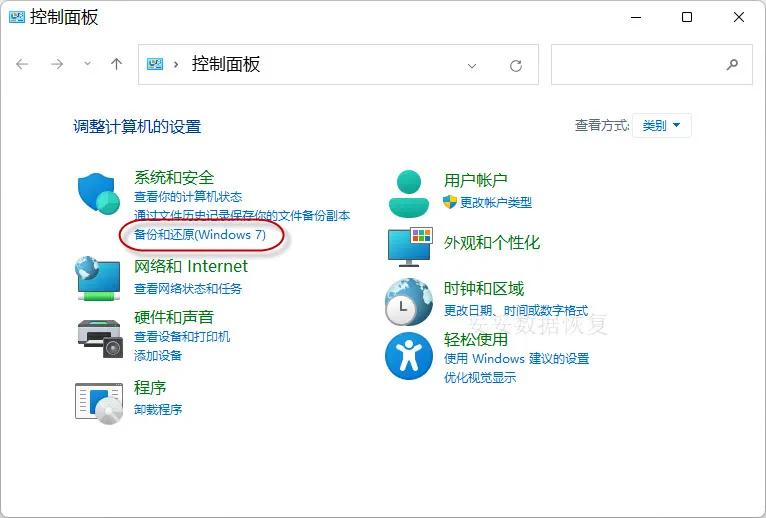
Task: Click the Clock and Region icon
Action: tap(409, 300)
